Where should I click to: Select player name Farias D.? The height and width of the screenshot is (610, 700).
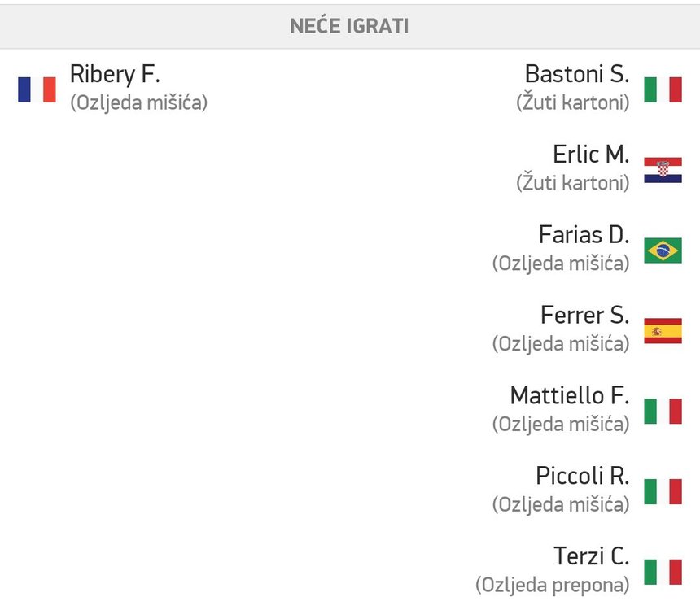584,235
